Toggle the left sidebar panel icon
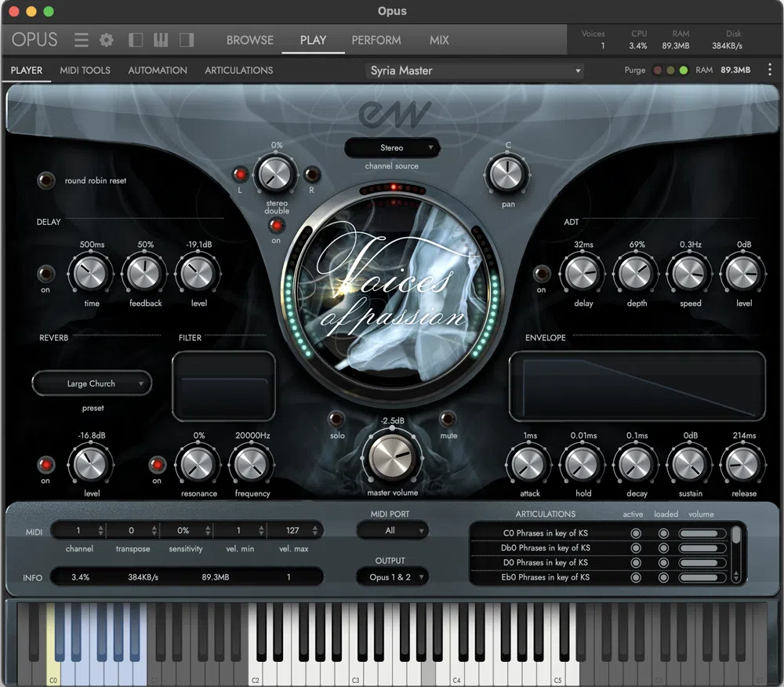The height and width of the screenshot is (687, 784). (x=136, y=40)
